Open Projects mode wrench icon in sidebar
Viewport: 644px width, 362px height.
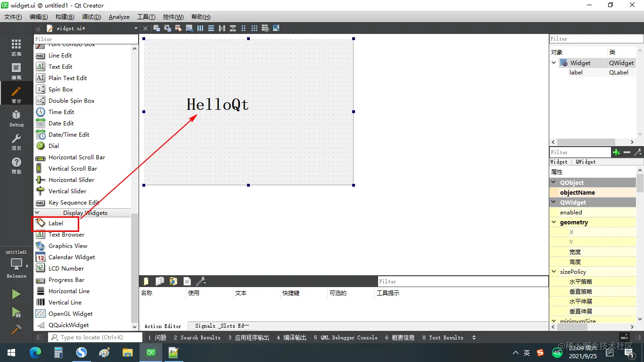click(17, 141)
